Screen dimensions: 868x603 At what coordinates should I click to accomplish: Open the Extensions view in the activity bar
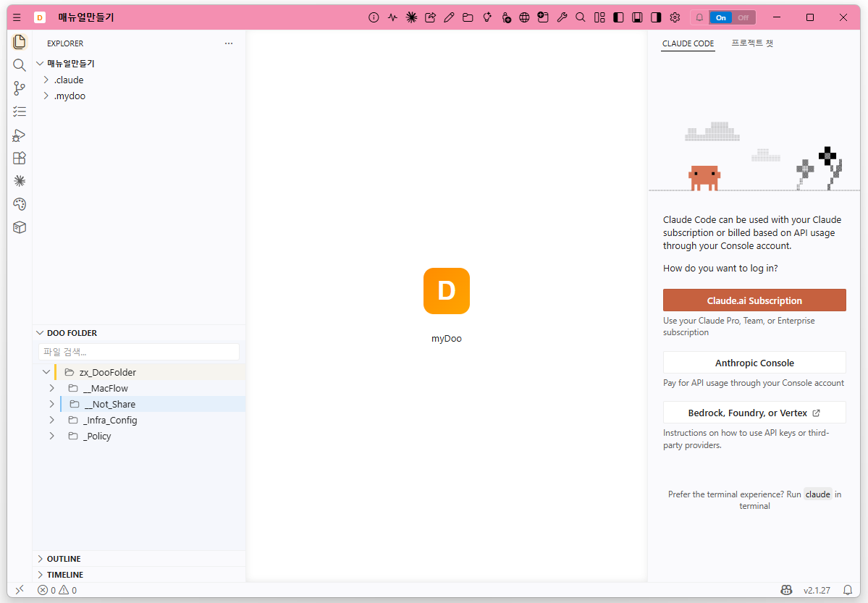point(20,159)
